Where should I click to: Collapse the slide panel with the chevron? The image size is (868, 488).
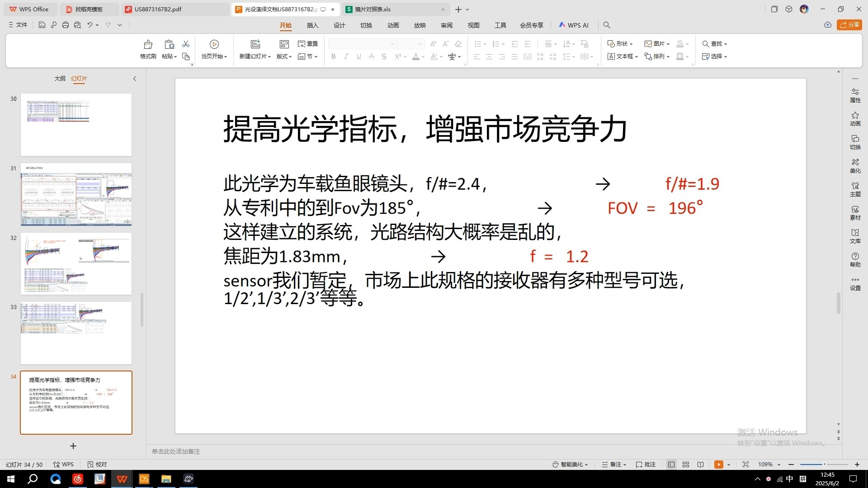coord(135,78)
